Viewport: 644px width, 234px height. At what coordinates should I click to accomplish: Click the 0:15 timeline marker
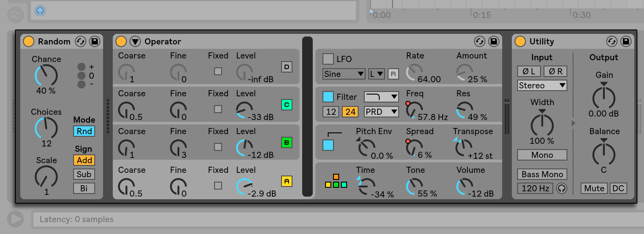coord(482,15)
